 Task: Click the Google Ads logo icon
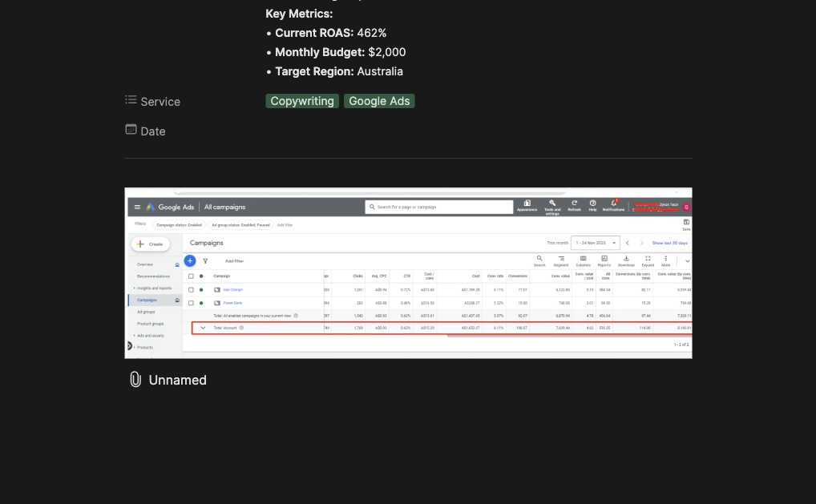point(151,207)
